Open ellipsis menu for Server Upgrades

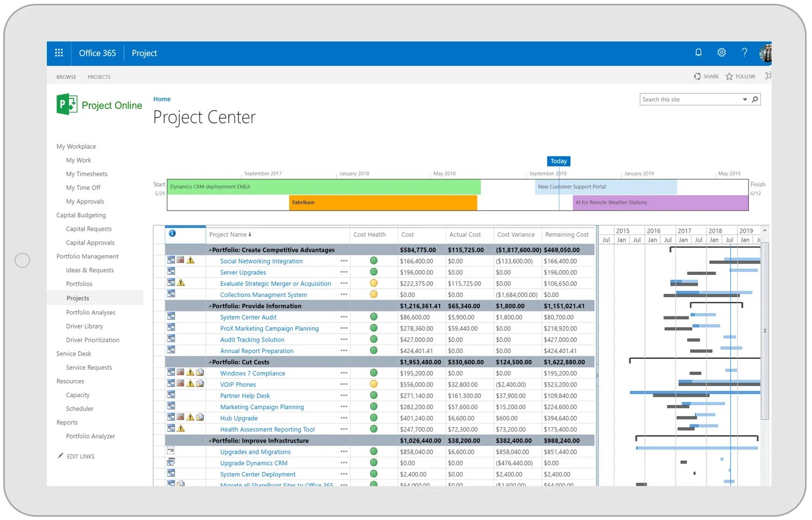click(x=344, y=272)
